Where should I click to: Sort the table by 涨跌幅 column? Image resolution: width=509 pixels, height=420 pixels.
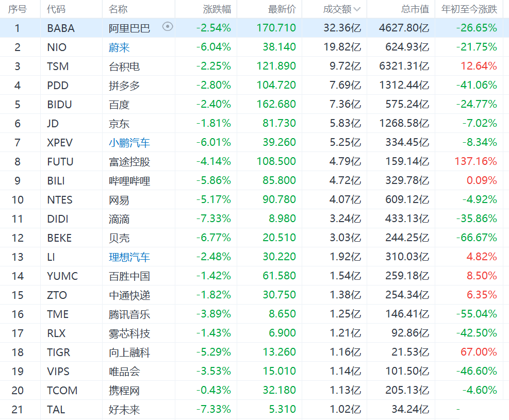pos(217,9)
